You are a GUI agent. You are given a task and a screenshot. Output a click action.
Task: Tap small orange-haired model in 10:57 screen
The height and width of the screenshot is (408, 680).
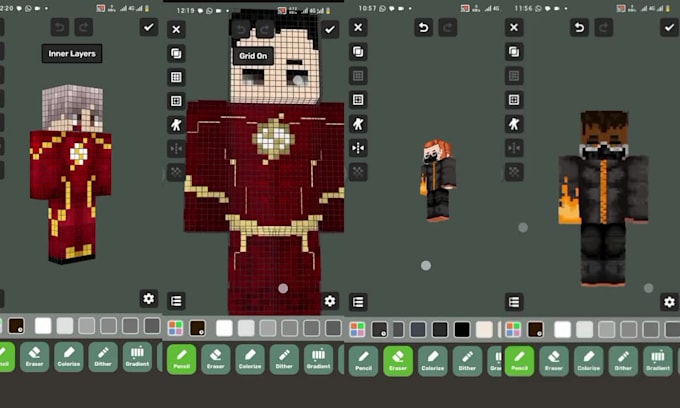click(x=437, y=180)
